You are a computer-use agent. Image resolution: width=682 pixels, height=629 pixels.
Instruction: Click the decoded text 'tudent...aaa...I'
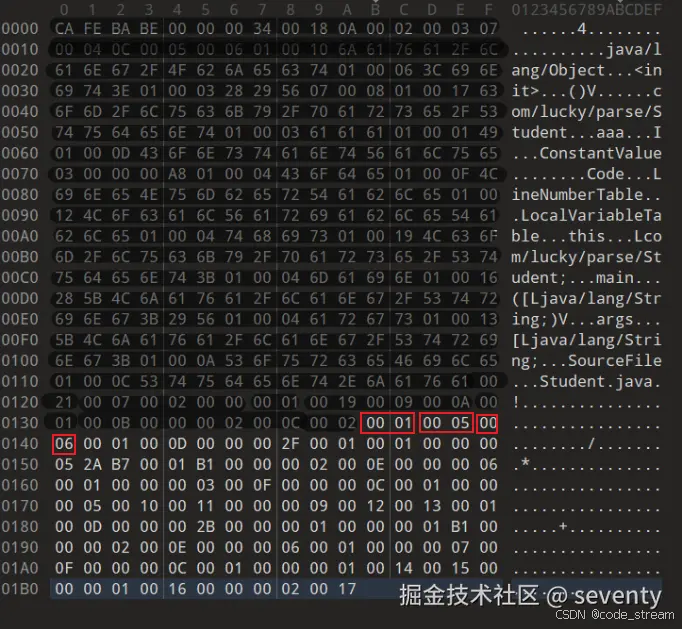click(x=587, y=132)
